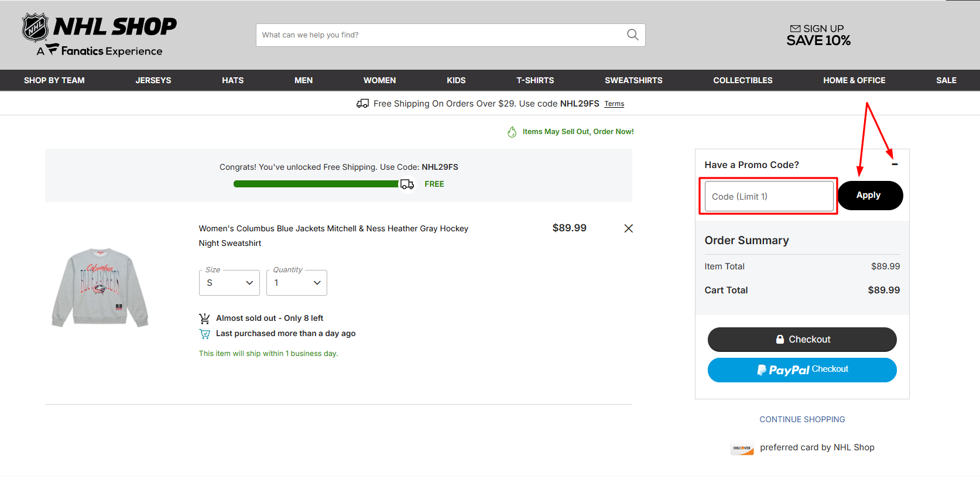Viewport: 980px width, 486px height.
Task: Click the gray sweatshirt product thumbnail
Action: 100,287
